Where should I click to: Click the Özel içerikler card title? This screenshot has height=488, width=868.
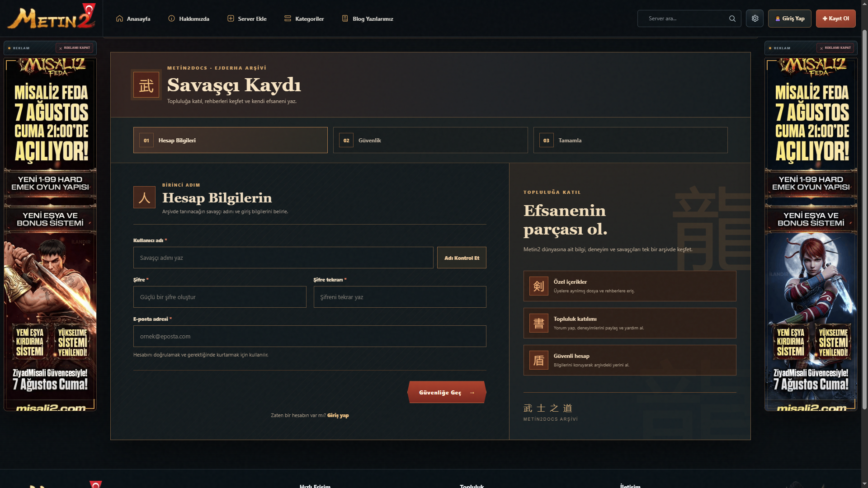[x=570, y=282]
